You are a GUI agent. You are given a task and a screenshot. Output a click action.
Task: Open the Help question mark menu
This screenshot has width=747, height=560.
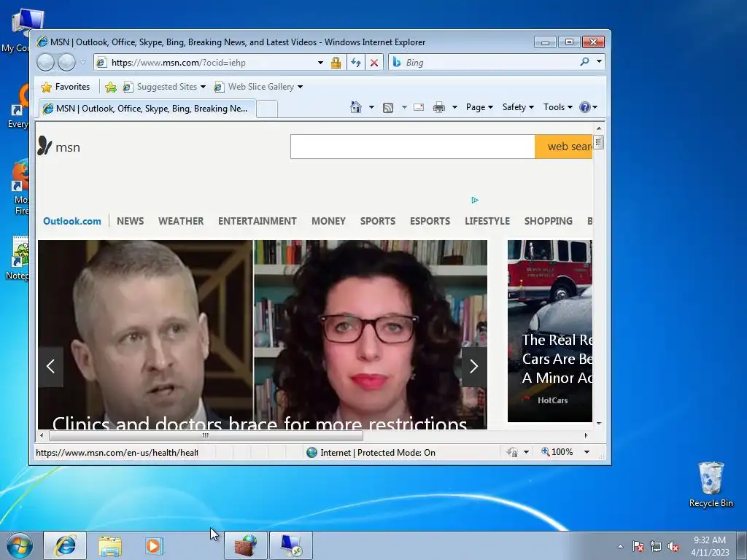pos(589,107)
